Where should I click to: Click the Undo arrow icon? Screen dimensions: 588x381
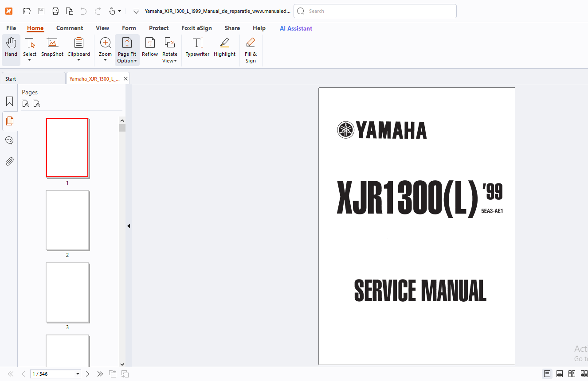[83, 11]
